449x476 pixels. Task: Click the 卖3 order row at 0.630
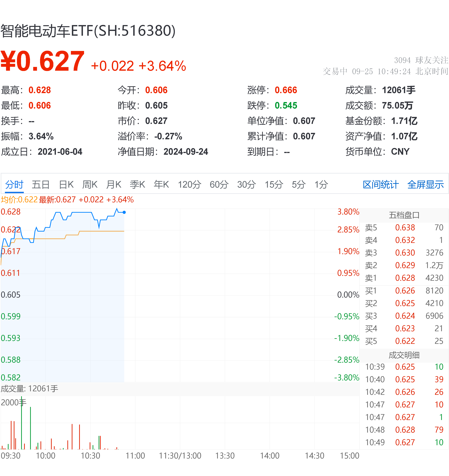(404, 253)
